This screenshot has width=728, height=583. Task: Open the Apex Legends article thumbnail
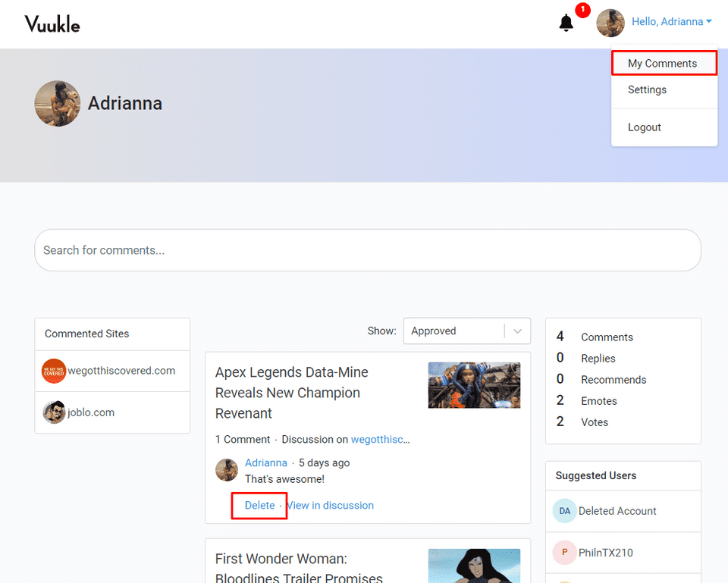point(474,385)
